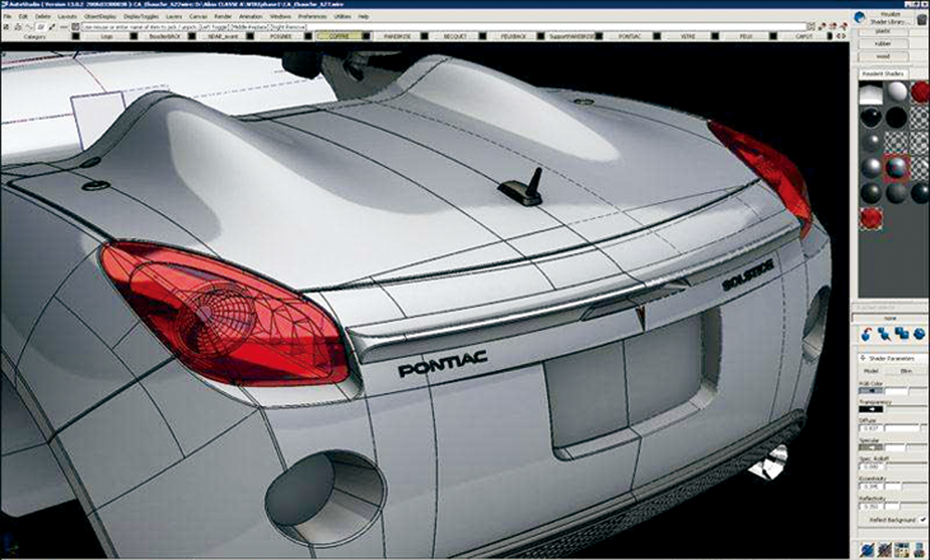Select the red checkered shader swatch

(871, 218)
